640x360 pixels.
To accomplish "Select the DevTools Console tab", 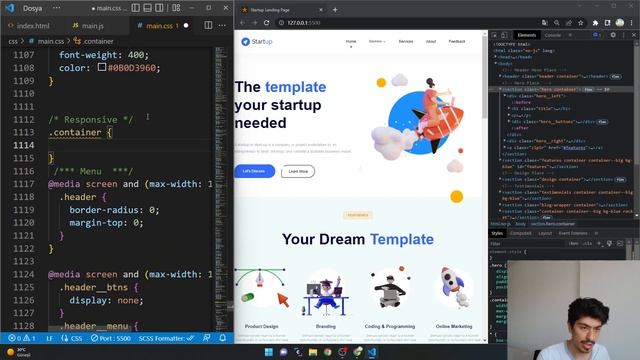I will pyautogui.click(x=553, y=35).
